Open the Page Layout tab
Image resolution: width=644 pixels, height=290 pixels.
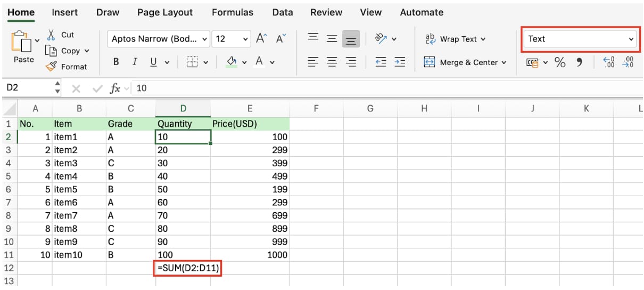click(x=166, y=12)
